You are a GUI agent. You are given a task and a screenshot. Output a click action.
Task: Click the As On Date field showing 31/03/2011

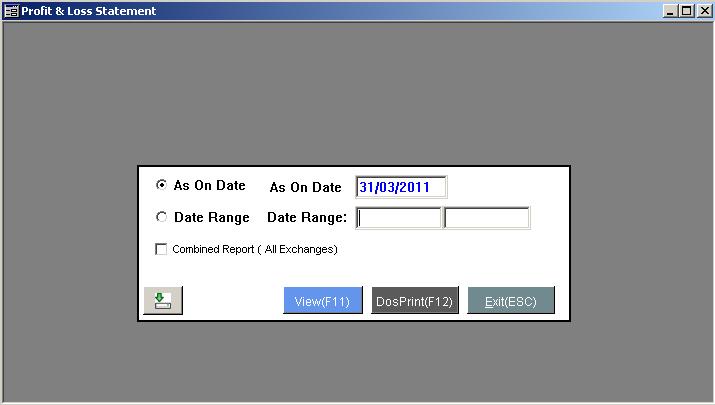(x=401, y=187)
